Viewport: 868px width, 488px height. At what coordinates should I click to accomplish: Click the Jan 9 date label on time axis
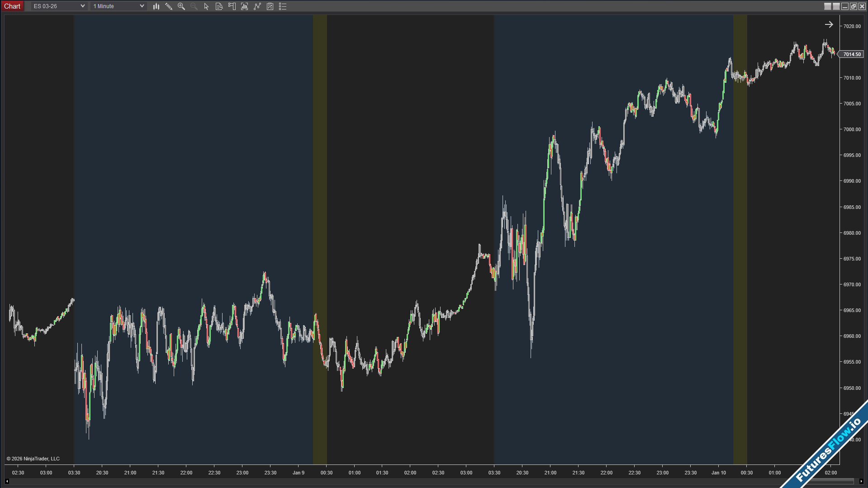click(x=299, y=473)
